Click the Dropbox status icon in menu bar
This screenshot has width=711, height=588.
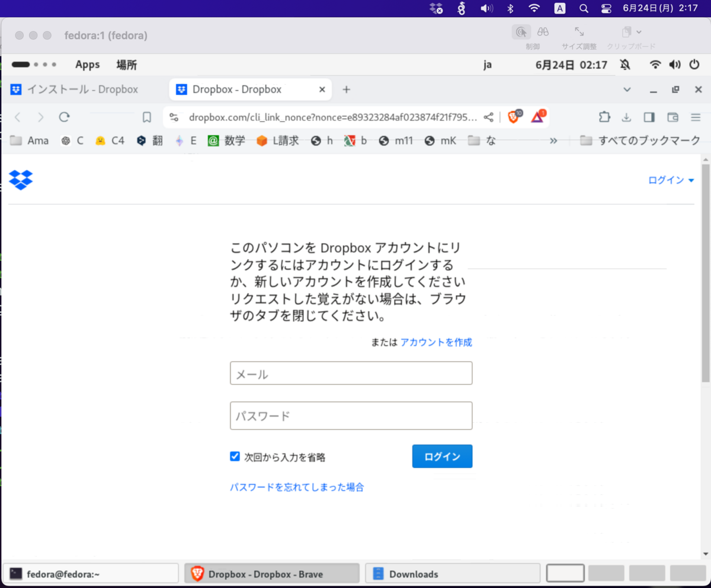(x=436, y=8)
